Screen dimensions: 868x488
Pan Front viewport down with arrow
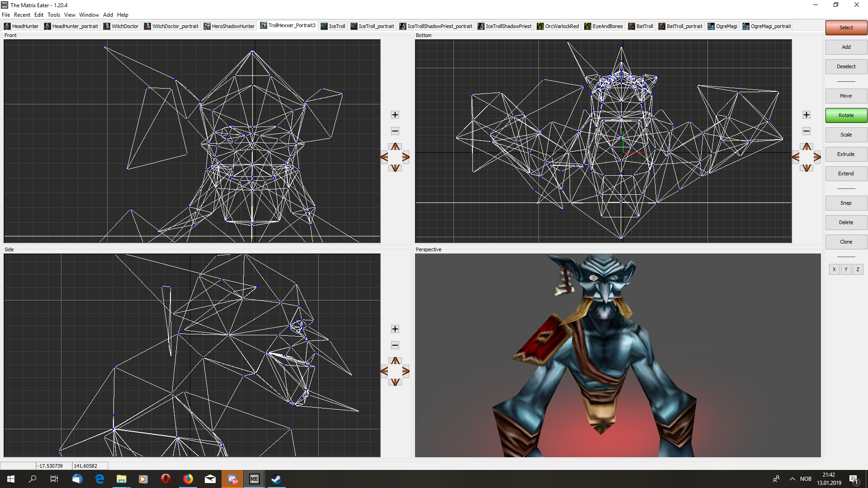[x=395, y=168]
